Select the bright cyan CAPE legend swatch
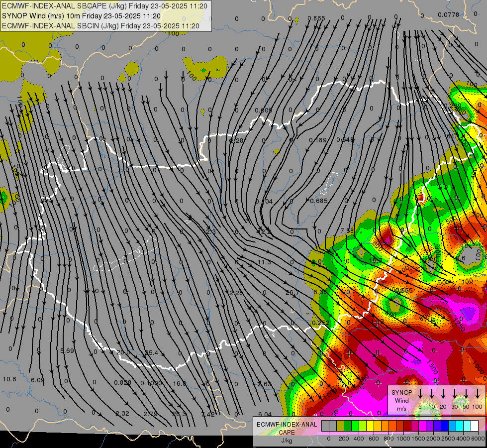Image resolution: width=487 pixels, height=448 pixels. [459, 426]
